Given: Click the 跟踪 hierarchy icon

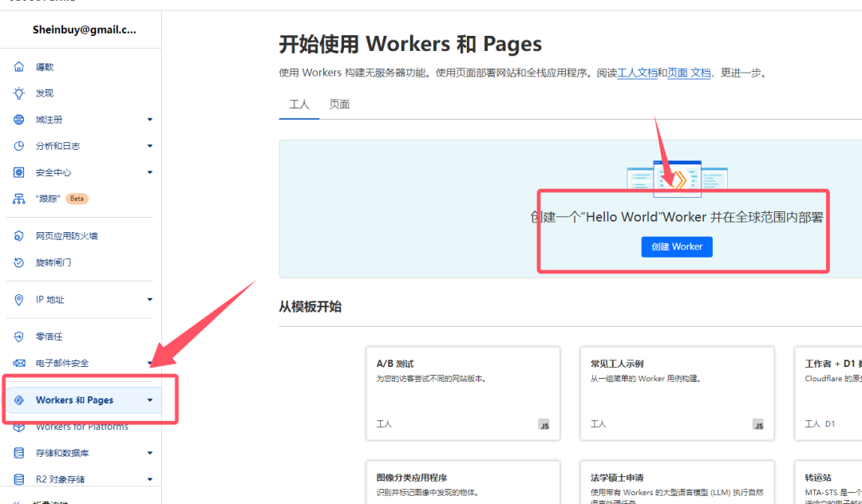Looking at the screenshot, I should pyautogui.click(x=18, y=199).
